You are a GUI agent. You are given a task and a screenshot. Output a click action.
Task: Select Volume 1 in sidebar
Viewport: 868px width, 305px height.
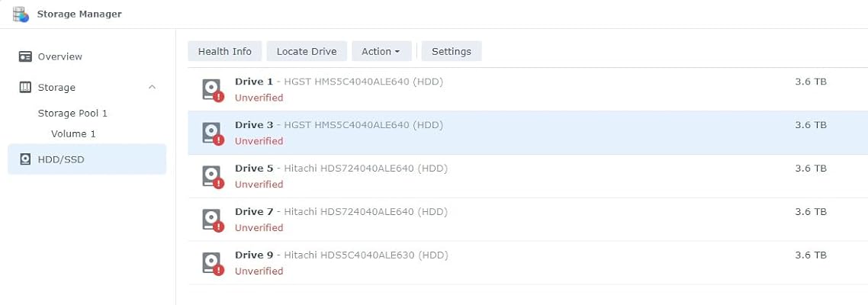coord(73,133)
